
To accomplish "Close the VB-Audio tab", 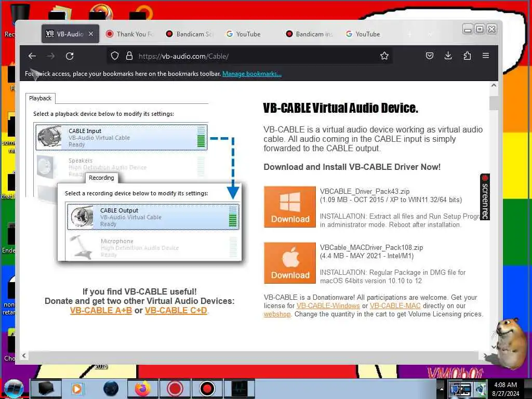I will click(91, 34).
